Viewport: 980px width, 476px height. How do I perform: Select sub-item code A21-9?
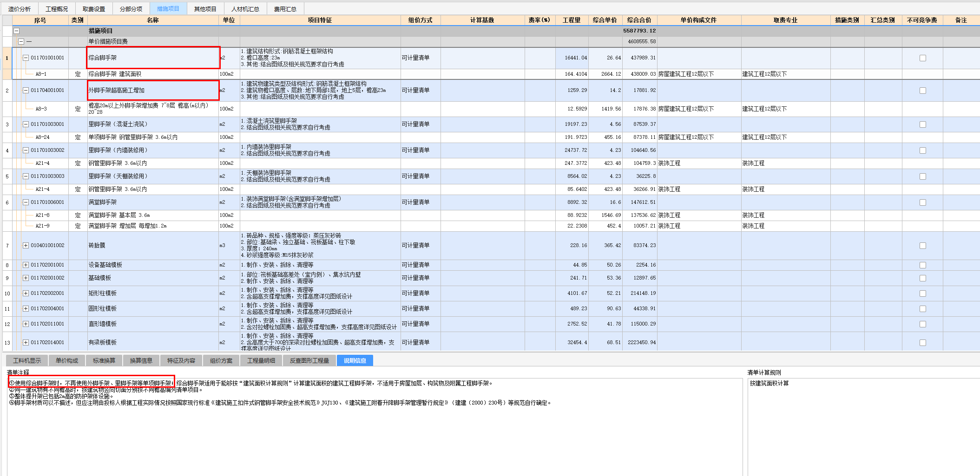coord(42,226)
